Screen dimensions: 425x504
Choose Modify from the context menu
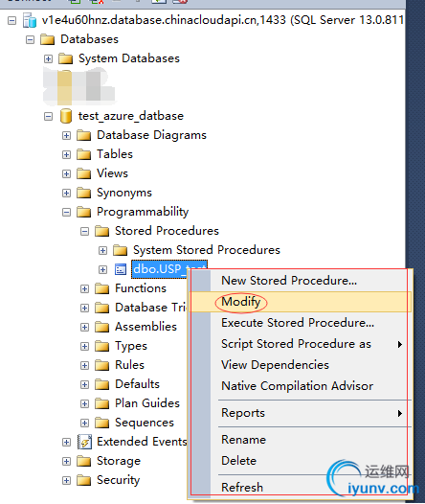[x=241, y=302]
